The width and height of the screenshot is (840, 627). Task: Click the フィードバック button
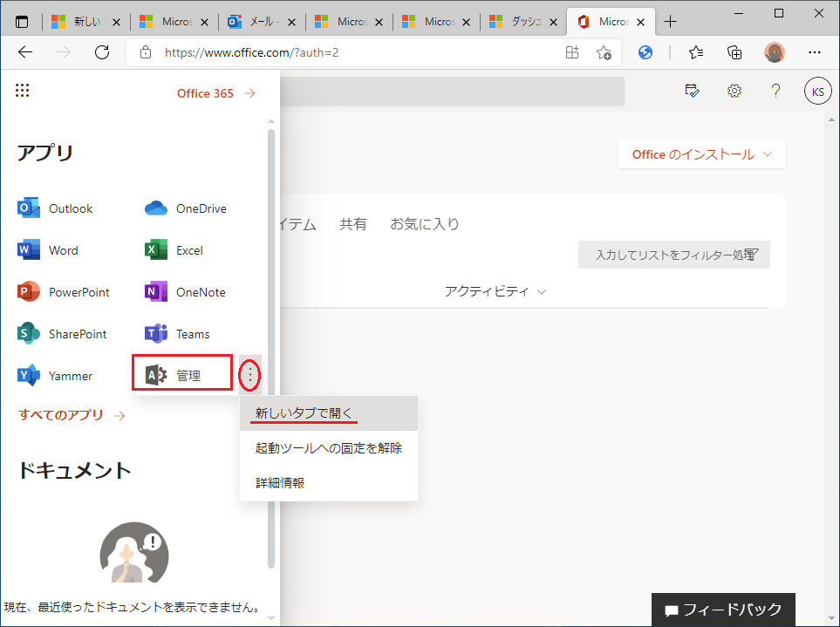click(723, 610)
